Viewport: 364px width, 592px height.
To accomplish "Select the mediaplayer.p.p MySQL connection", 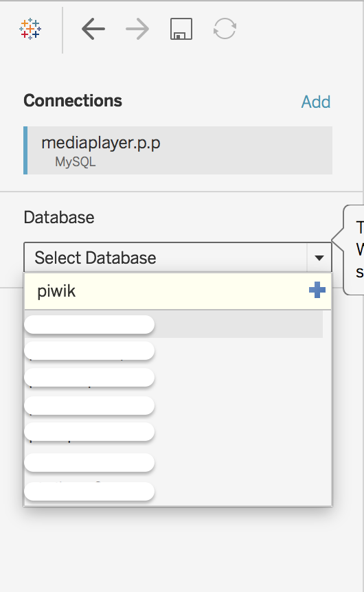I will click(178, 150).
